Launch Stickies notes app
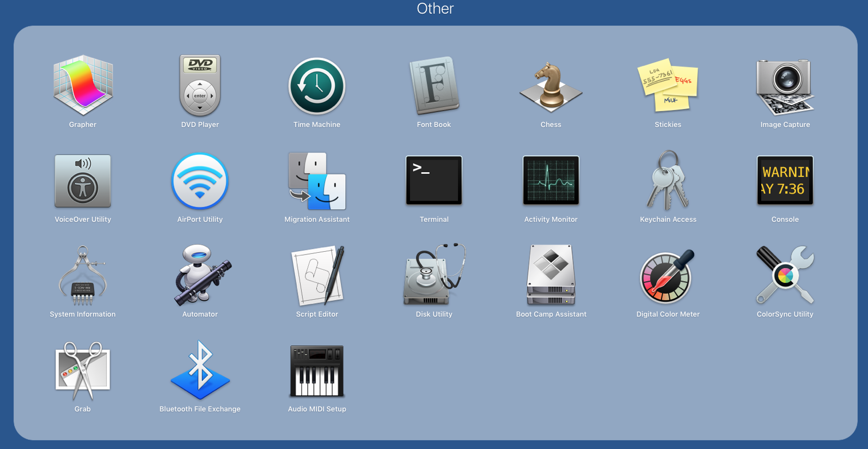 pos(668,86)
